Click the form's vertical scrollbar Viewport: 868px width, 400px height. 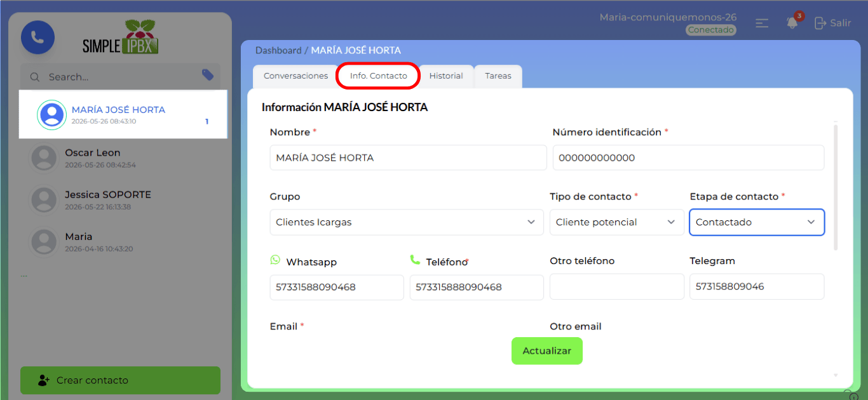pos(835,187)
